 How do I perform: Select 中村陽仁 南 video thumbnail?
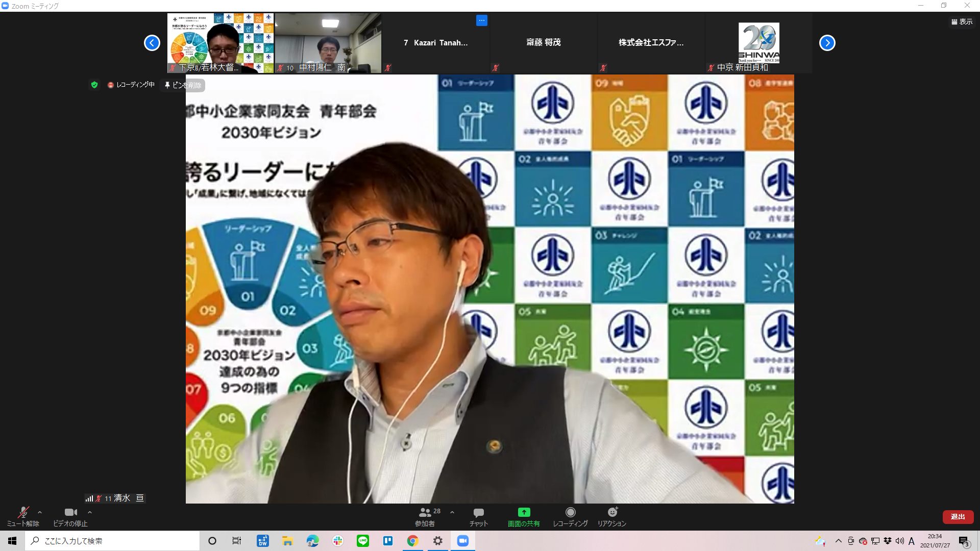tap(328, 43)
